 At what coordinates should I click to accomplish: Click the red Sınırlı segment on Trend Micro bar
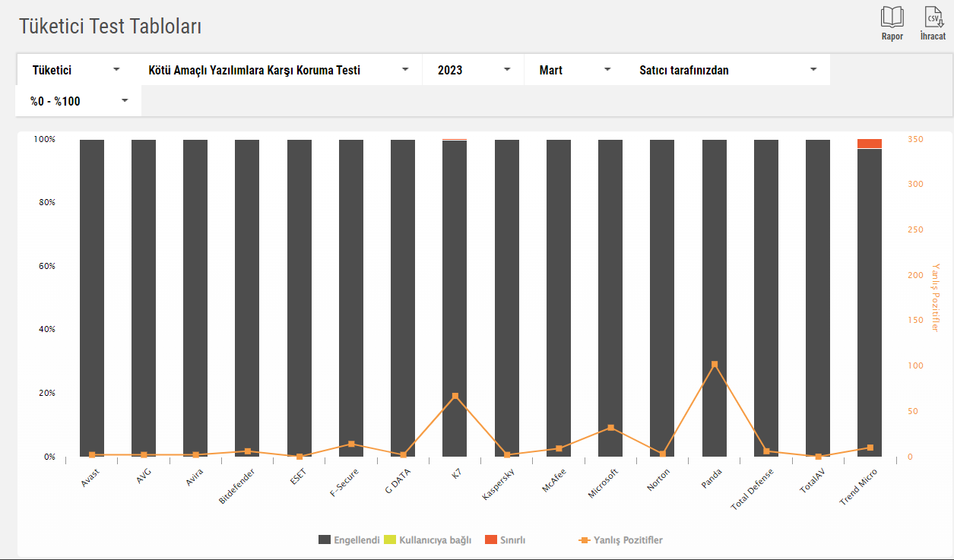pyautogui.click(x=870, y=144)
